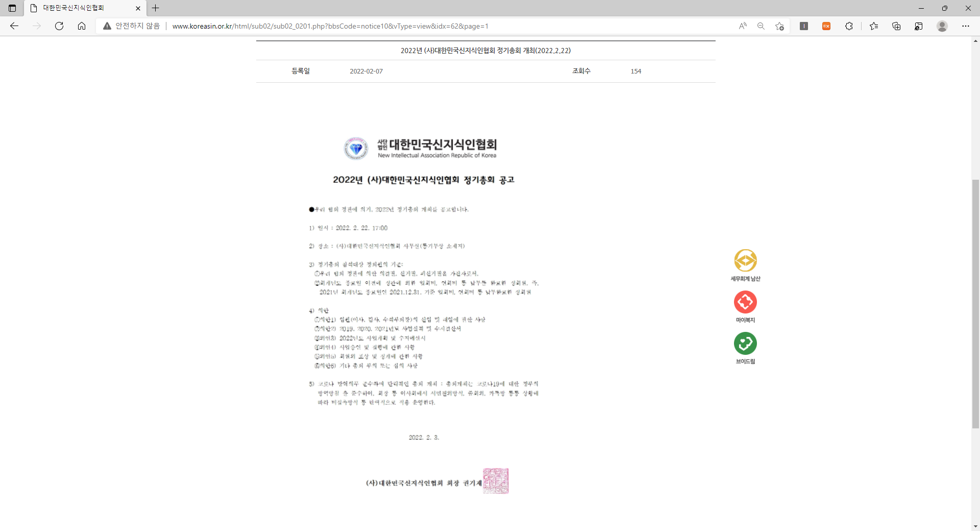Screen dimensions: 980x531
Task: Click the 조회수 label
Action: pyautogui.click(x=581, y=71)
